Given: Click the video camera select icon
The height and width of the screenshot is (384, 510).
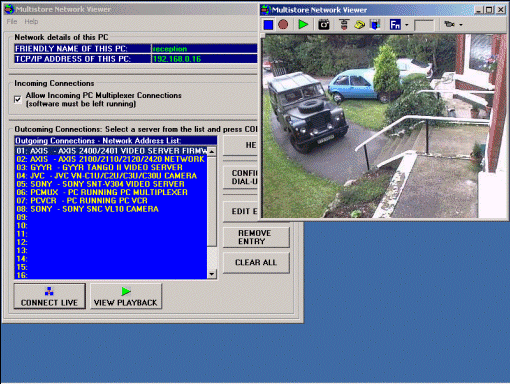Looking at the screenshot, I should tap(449, 24).
